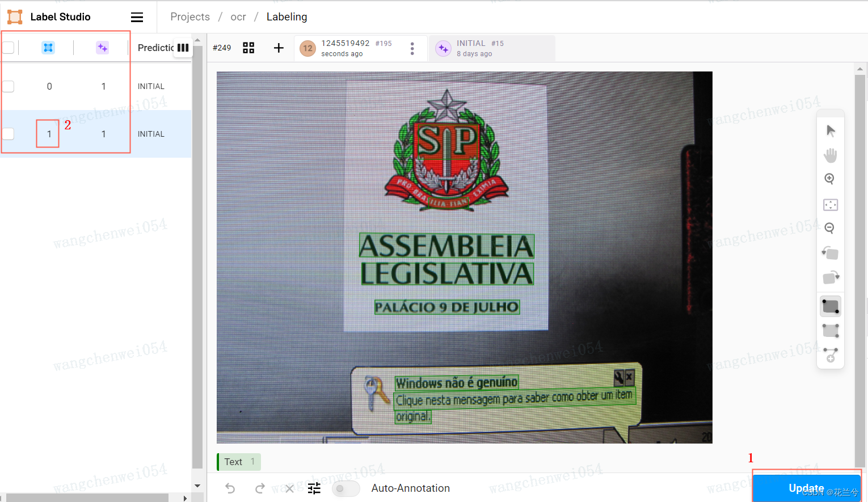Sort by total annotations column icon
The width and height of the screenshot is (868, 502).
click(x=48, y=48)
